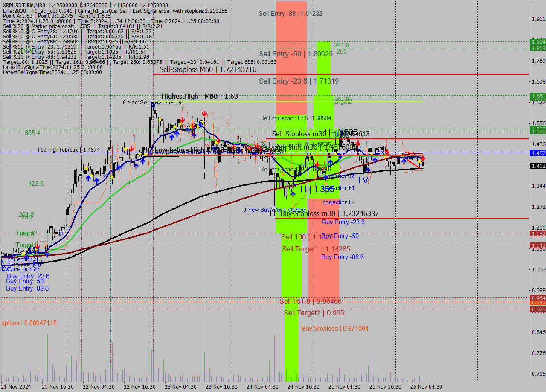This screenshot has width=546, height=392.
Task: Click the "0 New Sell wave started" text
Action: point(153,103)
